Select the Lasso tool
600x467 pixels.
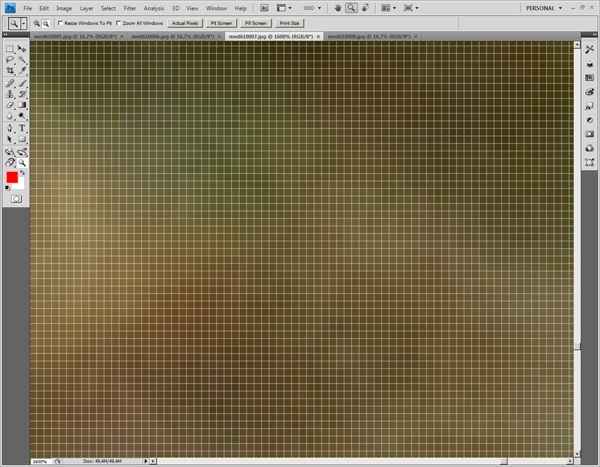click(10, 59)
